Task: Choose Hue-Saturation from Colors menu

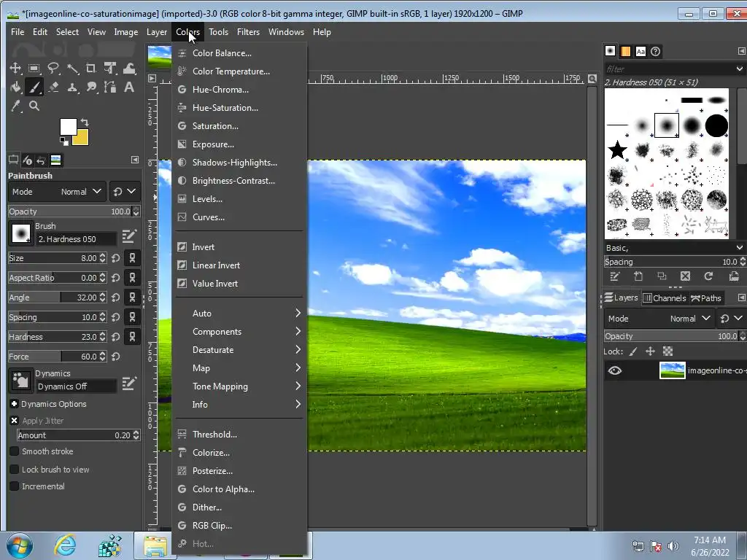Action: (x=239, y=108)
